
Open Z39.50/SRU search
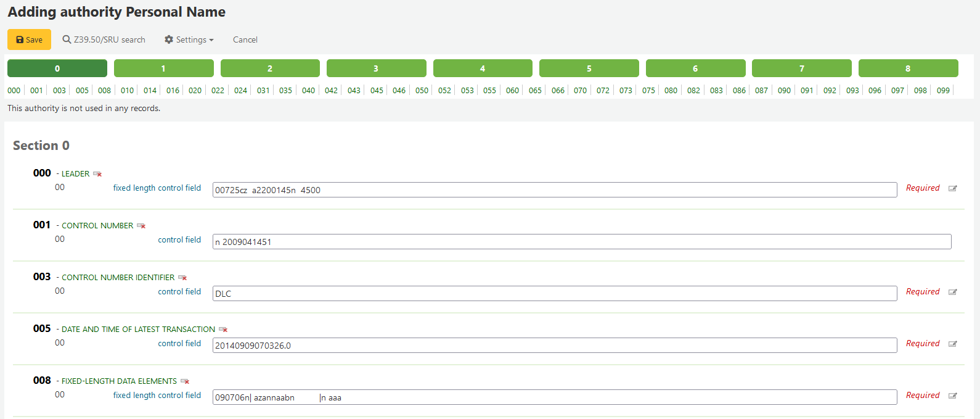[104, 39]
